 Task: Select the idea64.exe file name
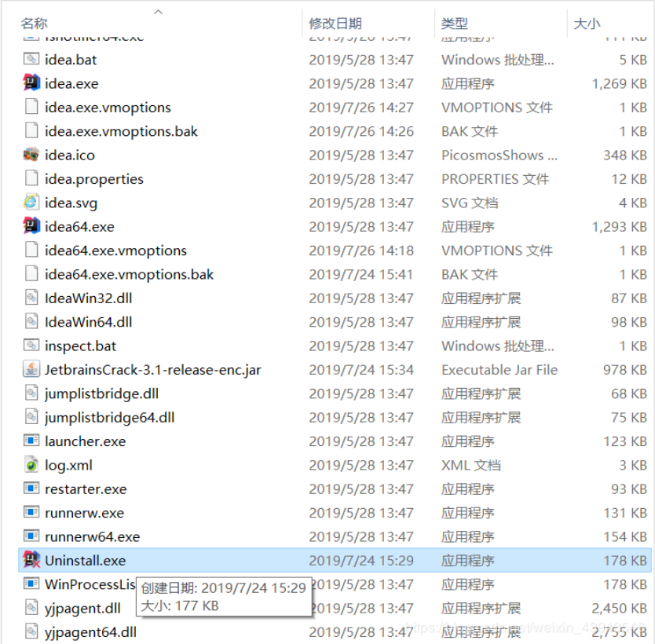coord(79,226)
